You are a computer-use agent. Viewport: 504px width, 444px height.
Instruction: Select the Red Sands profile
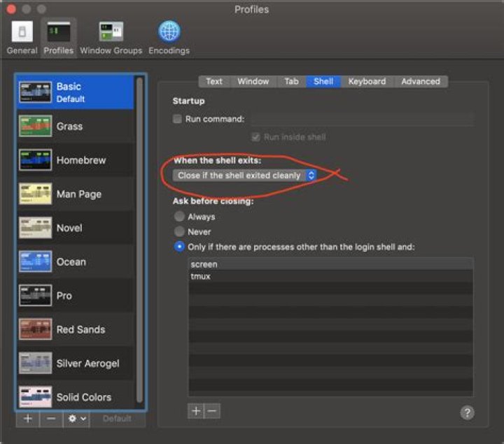76,329
